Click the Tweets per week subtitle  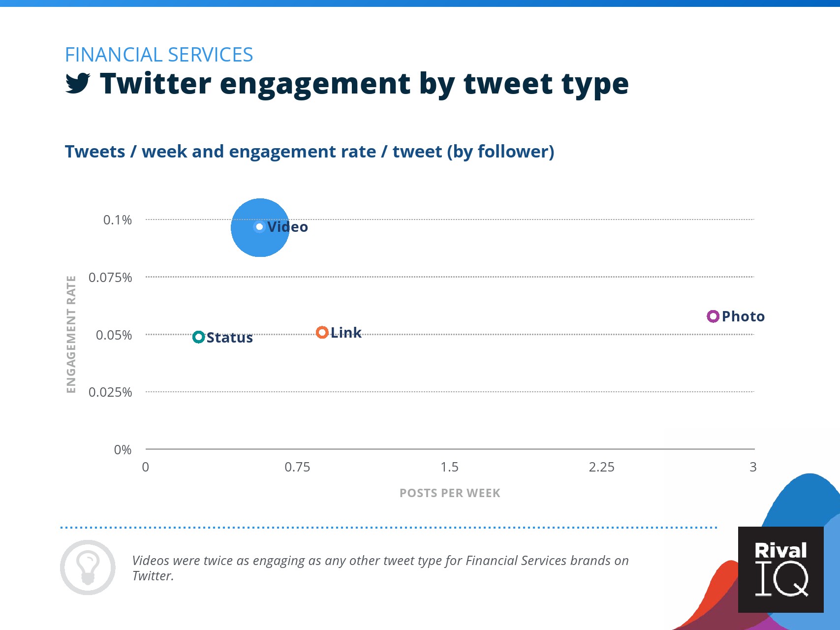click(x=310, y=152)
